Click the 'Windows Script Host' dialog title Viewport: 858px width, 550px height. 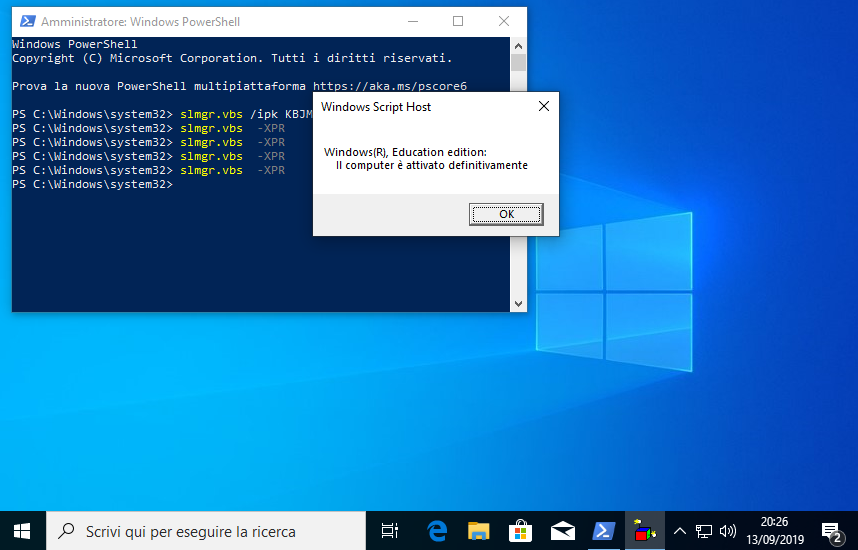(376, 107)
